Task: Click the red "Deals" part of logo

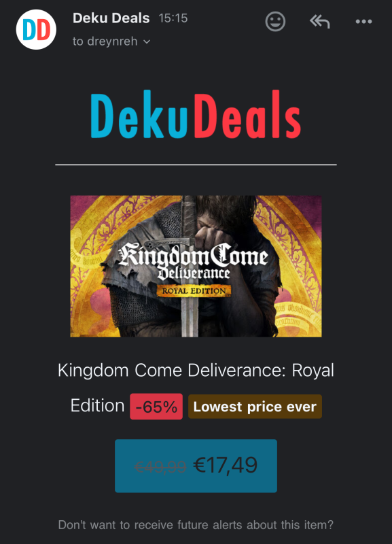Action: pos(247,114)
